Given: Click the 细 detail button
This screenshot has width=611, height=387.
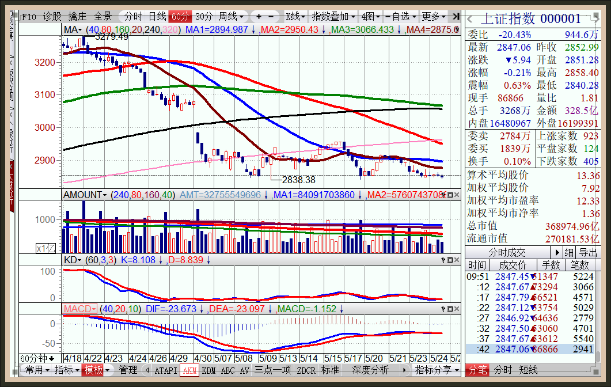Looking at the screenshot, I should coord(569,252).
